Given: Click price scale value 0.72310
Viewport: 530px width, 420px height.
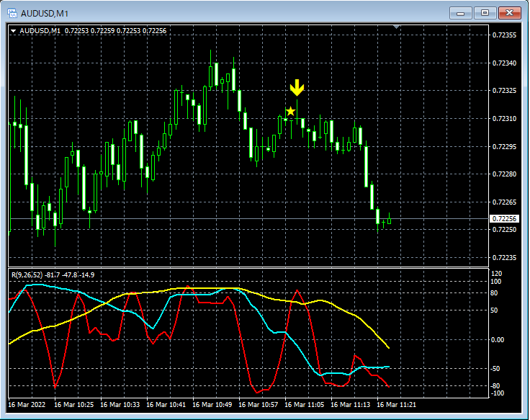Looking at the screenshot, I should point(504,119).
